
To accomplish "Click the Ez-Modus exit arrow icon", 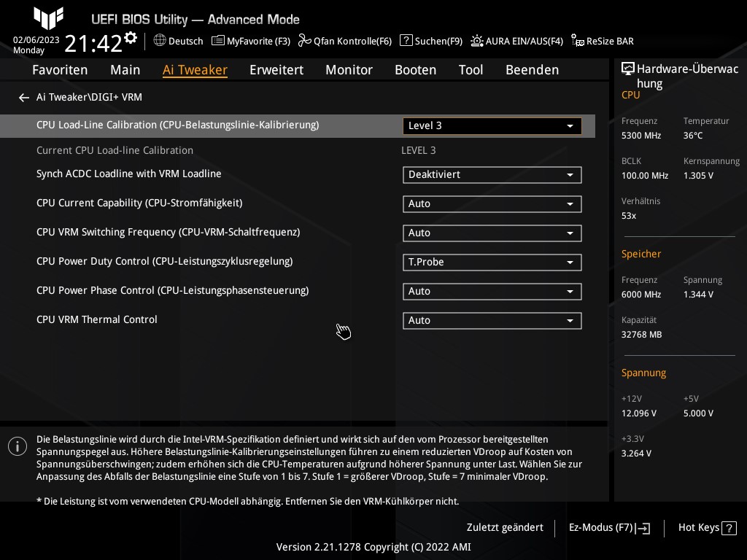I will click(x=643, y=528).
